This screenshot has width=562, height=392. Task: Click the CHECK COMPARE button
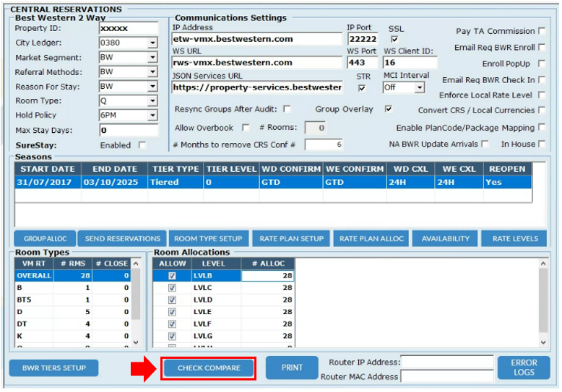point(209,368)
